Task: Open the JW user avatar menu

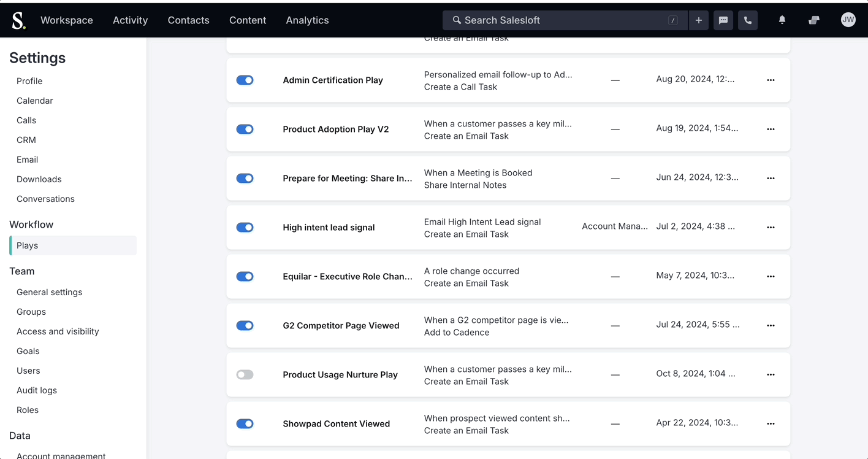Action: [848, 20]
